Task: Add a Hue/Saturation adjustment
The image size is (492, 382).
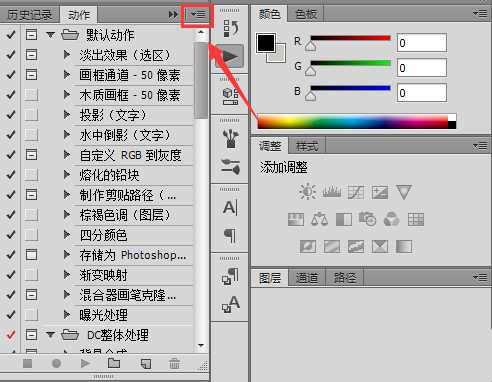Action: point(296,219)
